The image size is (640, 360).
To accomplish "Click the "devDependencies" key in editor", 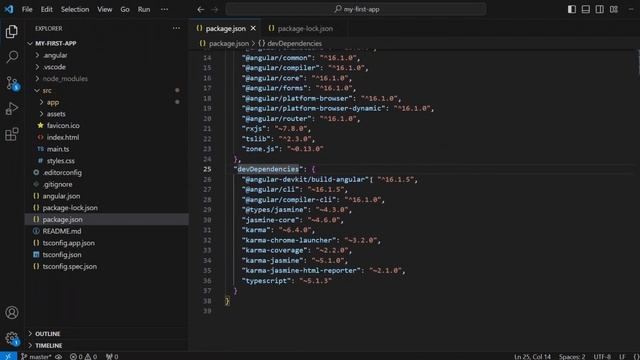I will click(268, 169).
